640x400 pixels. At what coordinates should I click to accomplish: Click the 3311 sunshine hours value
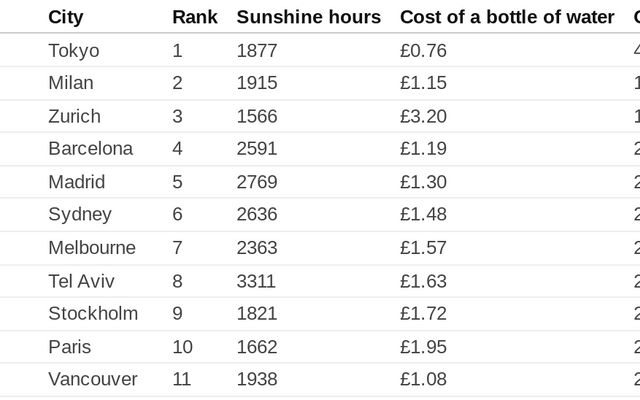(257, 281)
